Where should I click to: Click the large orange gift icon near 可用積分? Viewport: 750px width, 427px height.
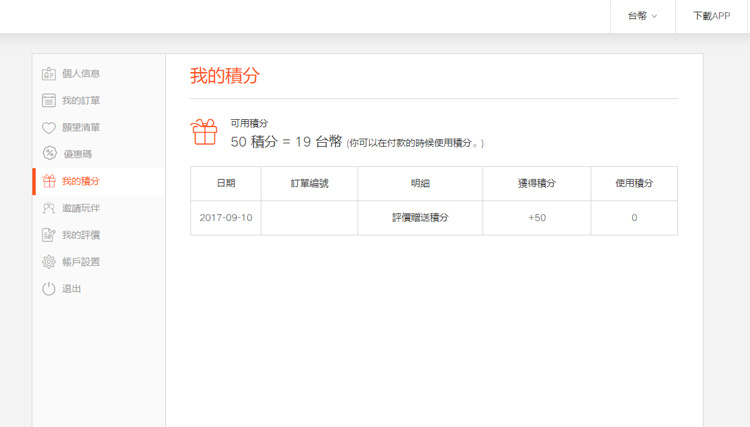click(204, 132)
